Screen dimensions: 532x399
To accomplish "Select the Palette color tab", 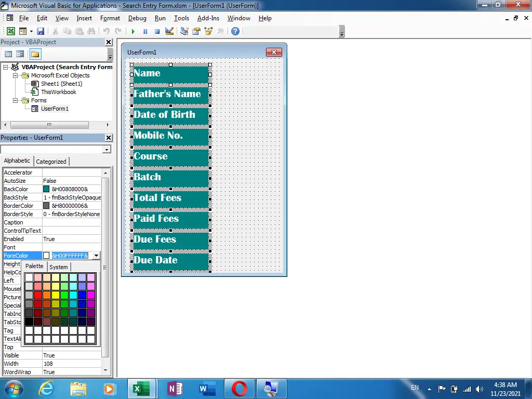I will pos(34,267).
